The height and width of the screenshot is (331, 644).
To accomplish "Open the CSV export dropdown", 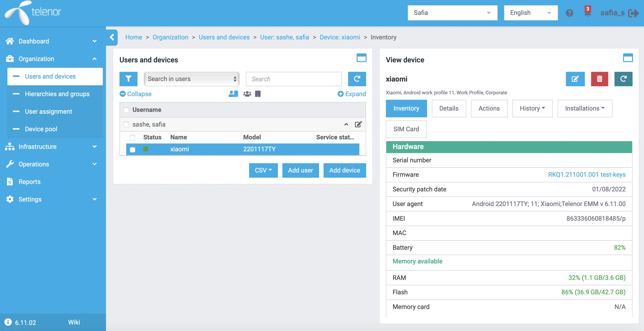I will click(263, 170).
